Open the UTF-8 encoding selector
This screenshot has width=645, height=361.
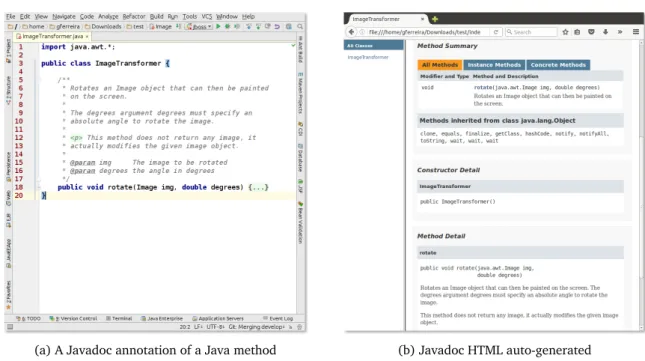pos(216,327)
